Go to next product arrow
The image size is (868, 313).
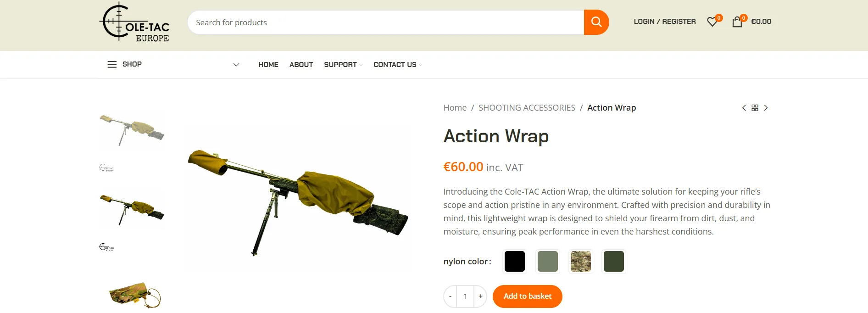pyautogui.click(x=766, y=108)
